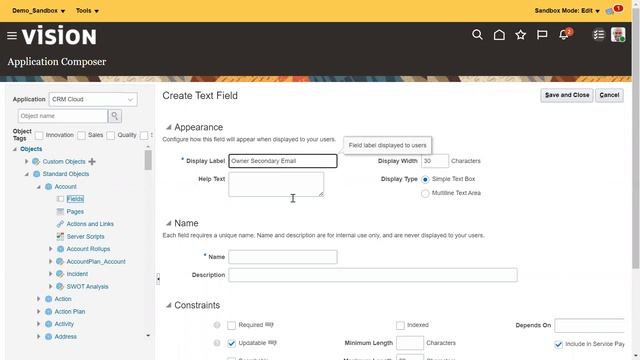Select Pages under Account

pos(75,211)
